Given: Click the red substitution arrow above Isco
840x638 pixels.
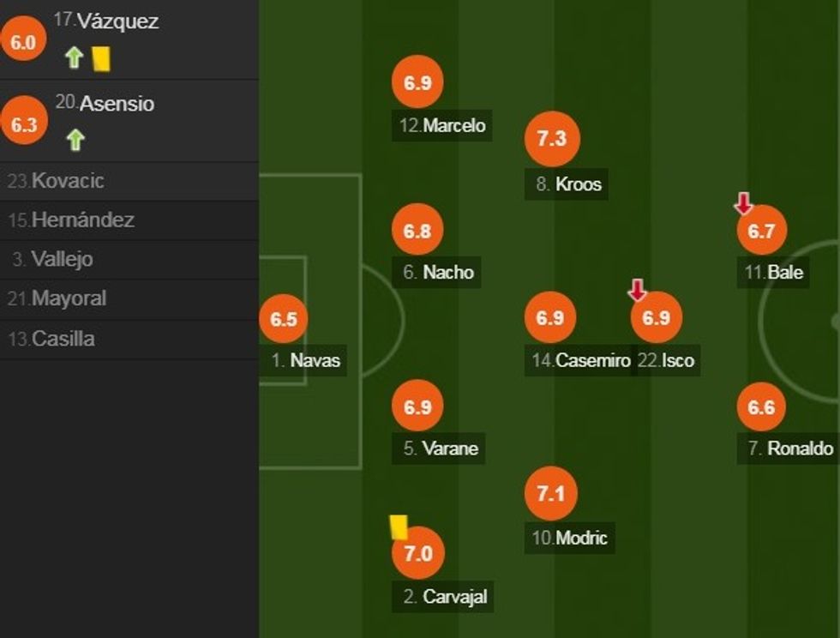Looking at the screenshot, I should click(x=637, y=290).
